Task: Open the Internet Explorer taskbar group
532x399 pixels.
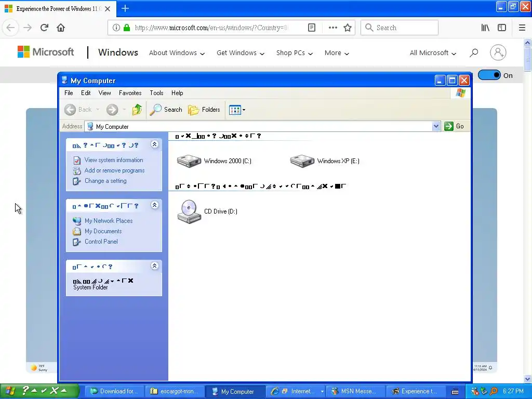Action: 296,391
